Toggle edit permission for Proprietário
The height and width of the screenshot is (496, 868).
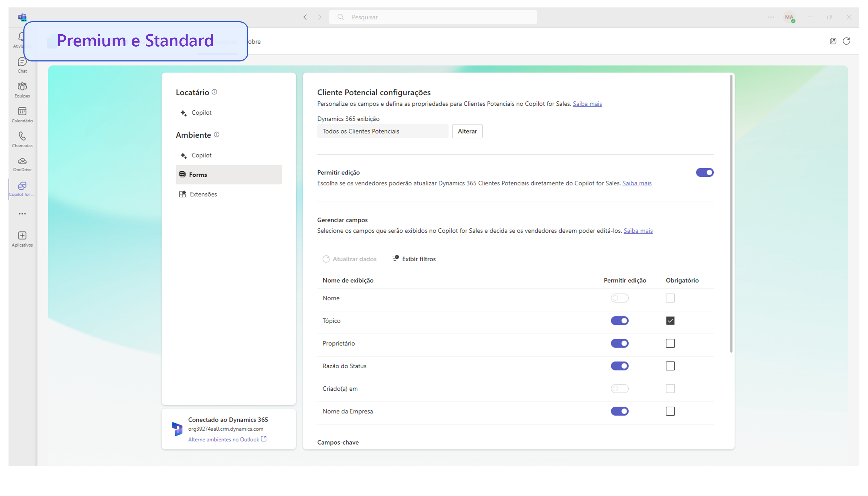(619, 343)
